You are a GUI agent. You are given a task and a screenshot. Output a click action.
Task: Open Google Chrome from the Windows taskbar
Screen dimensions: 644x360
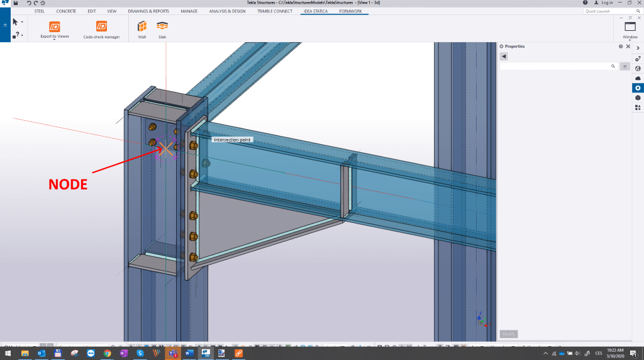[x=107, y=354]
